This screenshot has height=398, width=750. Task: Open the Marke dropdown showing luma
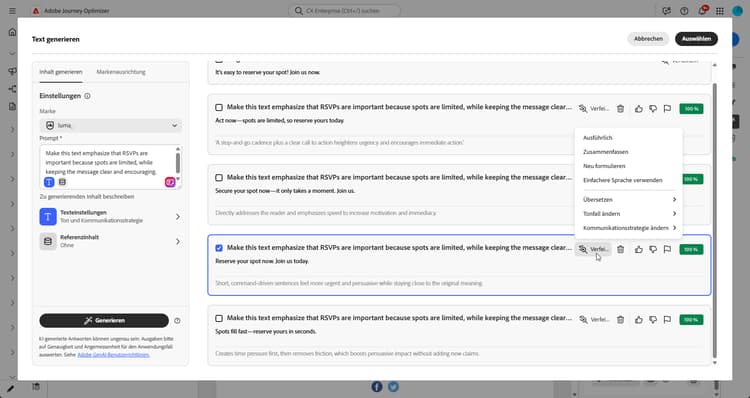(110, 125)
